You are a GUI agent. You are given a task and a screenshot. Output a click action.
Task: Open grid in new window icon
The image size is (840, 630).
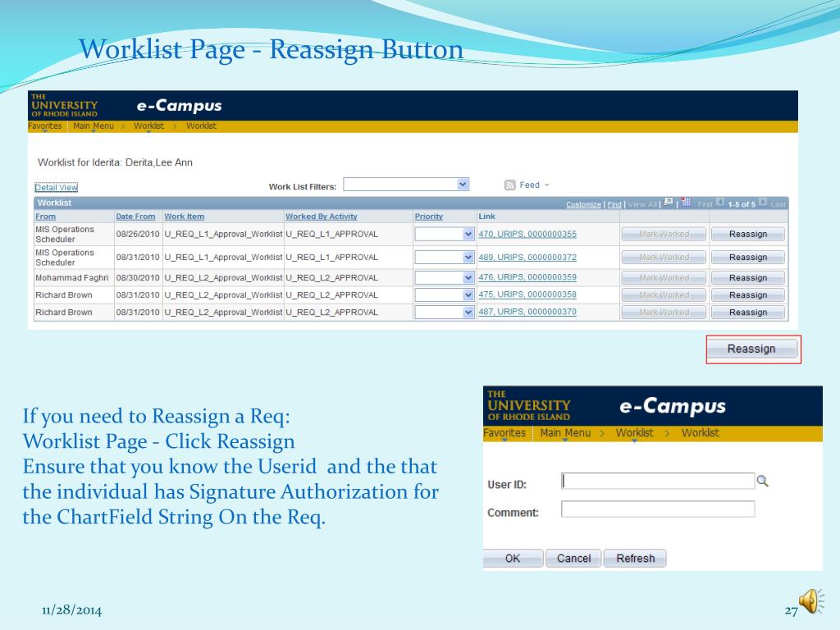tap(668, 203)
